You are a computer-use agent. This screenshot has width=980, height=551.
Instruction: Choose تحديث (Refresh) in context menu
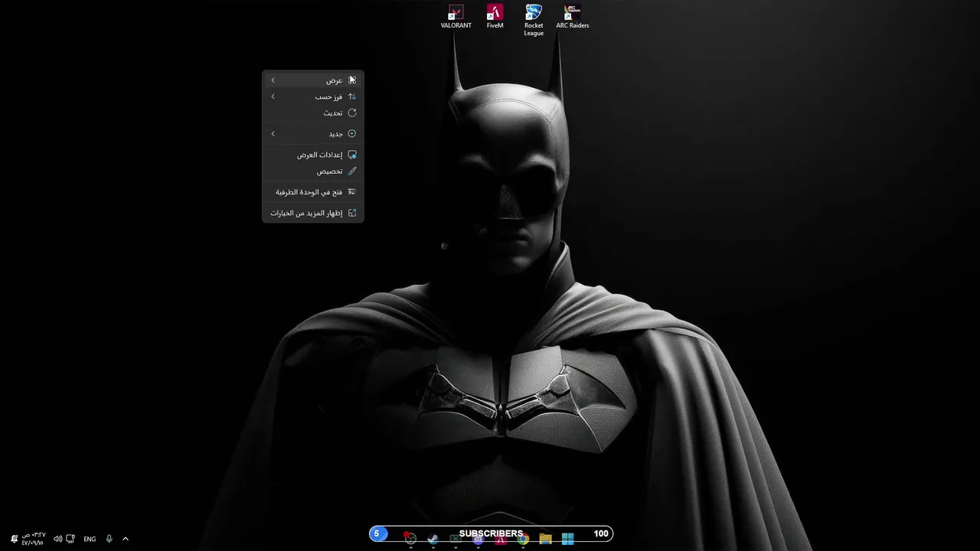313,112
